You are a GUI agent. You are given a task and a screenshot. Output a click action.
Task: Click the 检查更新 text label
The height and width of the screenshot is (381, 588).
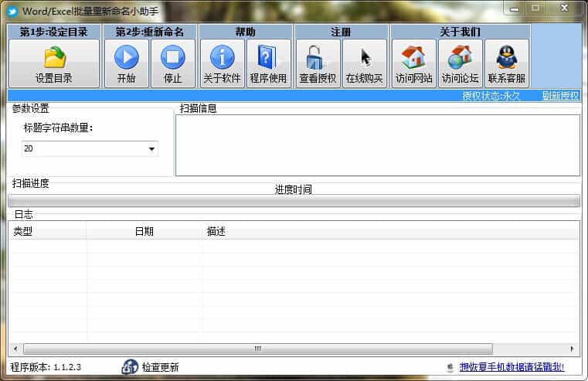point(161,367)
